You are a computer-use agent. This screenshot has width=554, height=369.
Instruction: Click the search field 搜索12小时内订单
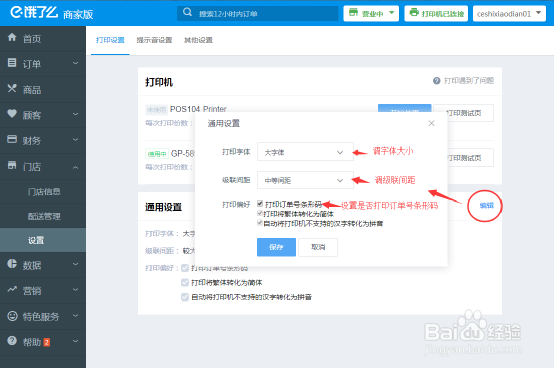[x=258, y=13]
